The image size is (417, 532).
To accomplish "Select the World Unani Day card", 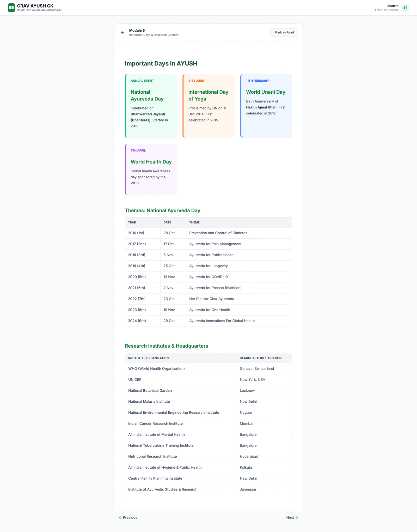I will tap(266, 106).
